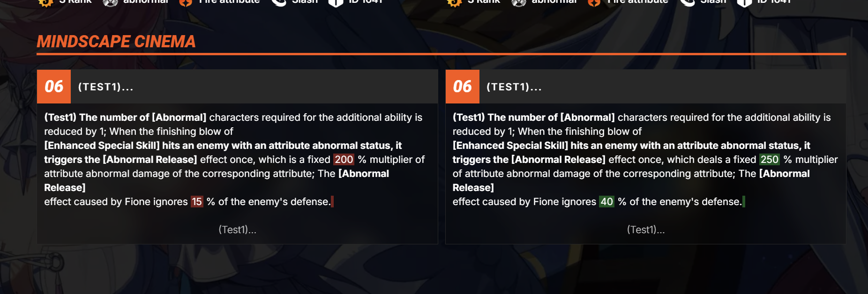
Task: Click the red highlighted 200 value
Action: pyautogui.click(x=344, y=160)
